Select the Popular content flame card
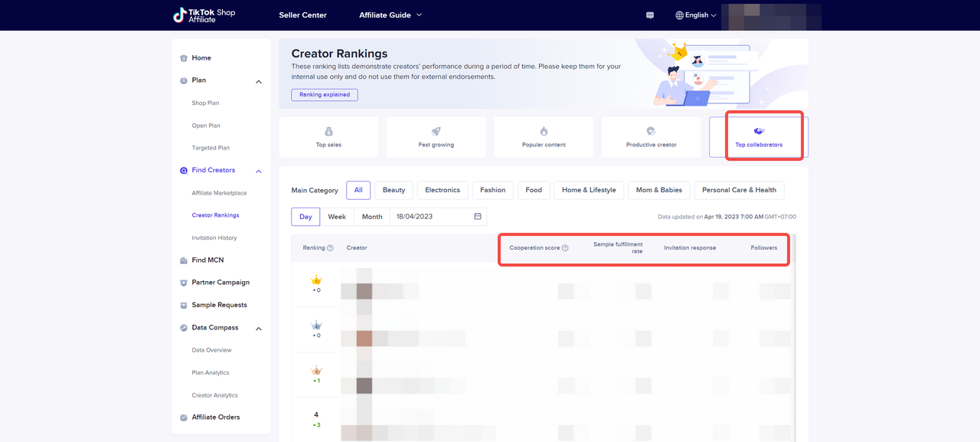This screenshot has height=442, width=980. (x=544, y=136)
